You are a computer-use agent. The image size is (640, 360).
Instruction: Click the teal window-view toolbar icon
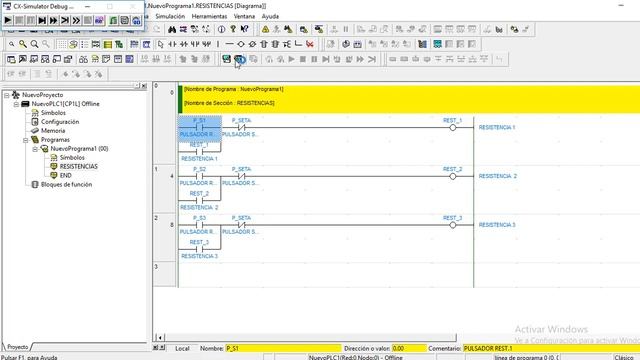(438, 44)
